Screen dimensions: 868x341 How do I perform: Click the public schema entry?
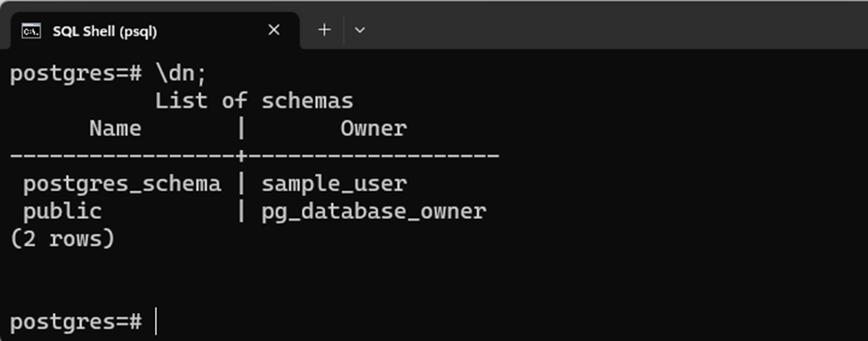[x=62, y=212]
